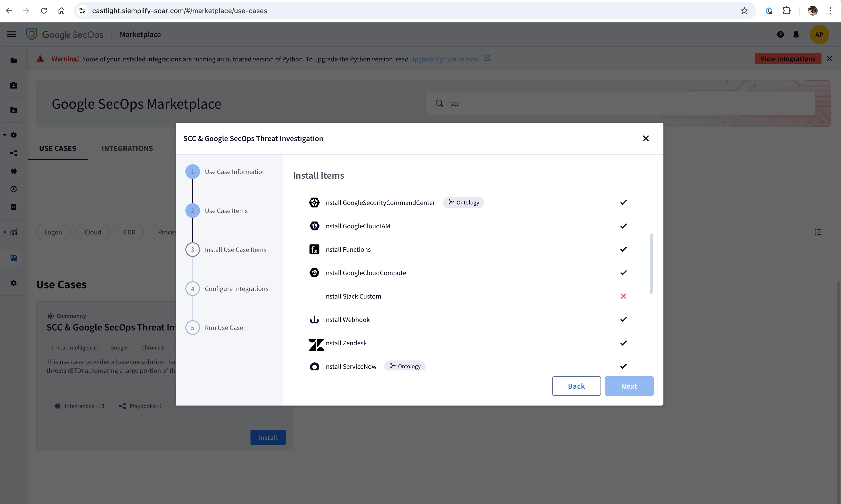Click the red failed X for Slack Custom
Viewport: 841px width, 504px height.
click(x=623, y=296)
